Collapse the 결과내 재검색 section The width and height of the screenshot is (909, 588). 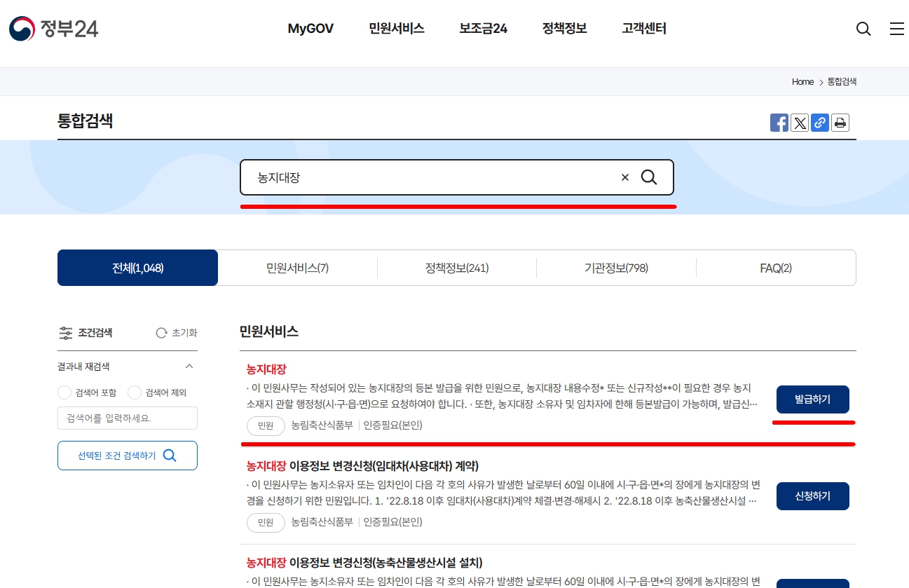pyautogui.click(x=189, y=367)
